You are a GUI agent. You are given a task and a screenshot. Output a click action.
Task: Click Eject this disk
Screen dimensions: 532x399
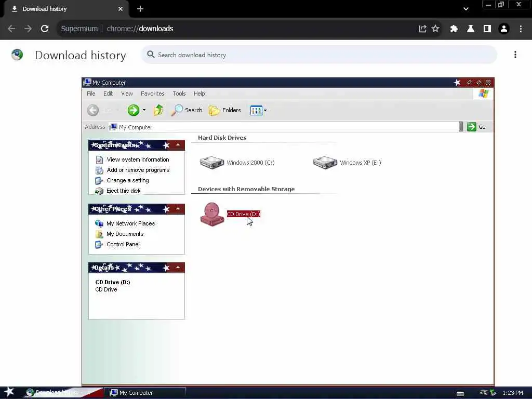pyautogui.click(x=124, y=191)
